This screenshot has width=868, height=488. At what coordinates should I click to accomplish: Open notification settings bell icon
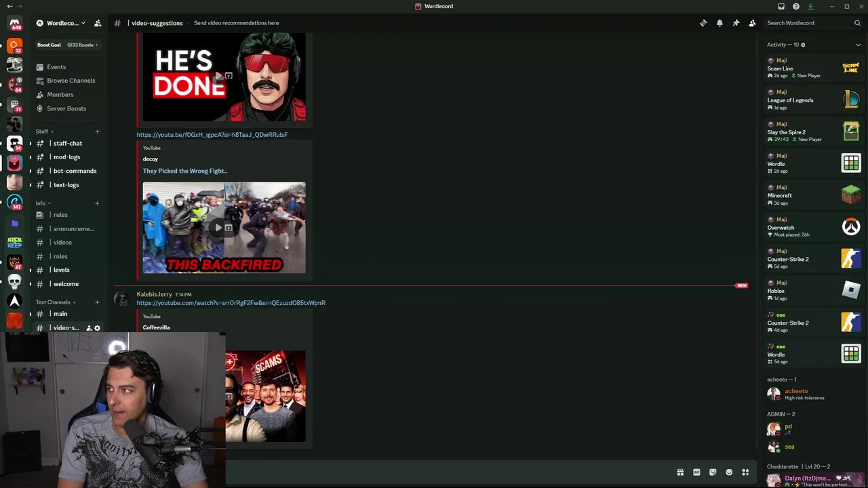pos(719,23)
